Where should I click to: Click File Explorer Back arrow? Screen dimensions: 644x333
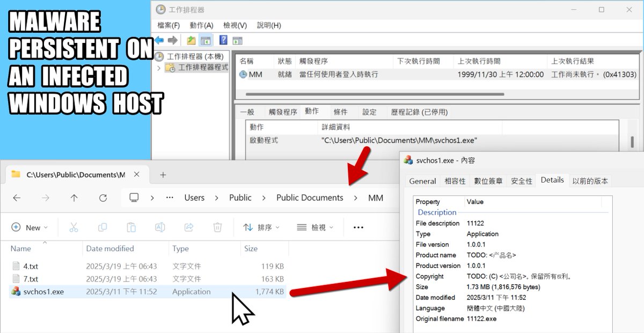[17, 198]
